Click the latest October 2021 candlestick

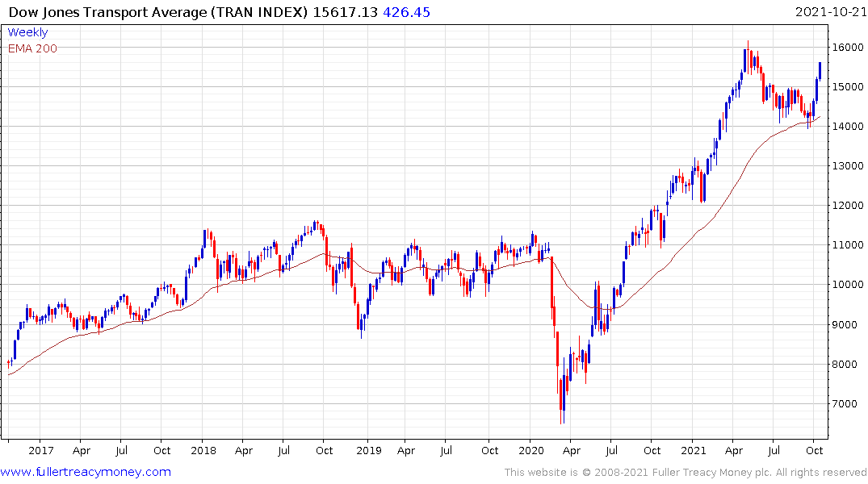[x=820, y=71]
